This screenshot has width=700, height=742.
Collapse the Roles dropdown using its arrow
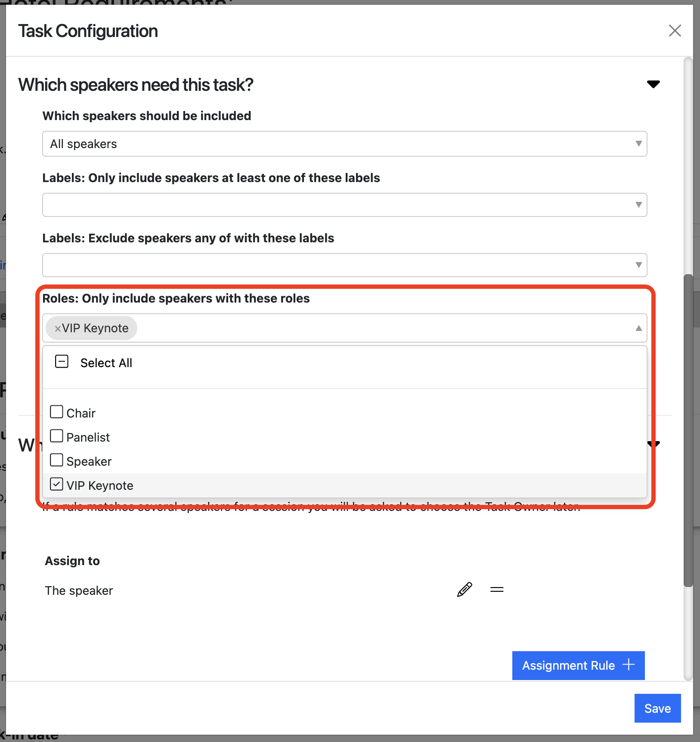coord(638,328)
